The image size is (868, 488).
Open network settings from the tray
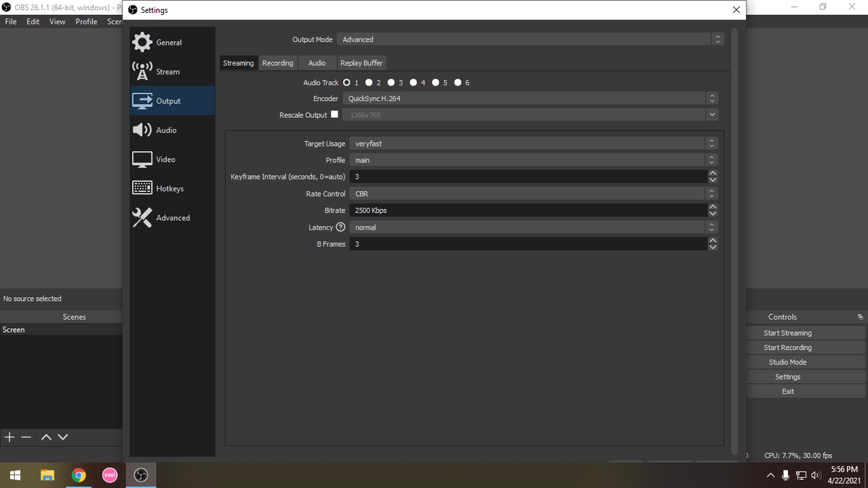801,475
